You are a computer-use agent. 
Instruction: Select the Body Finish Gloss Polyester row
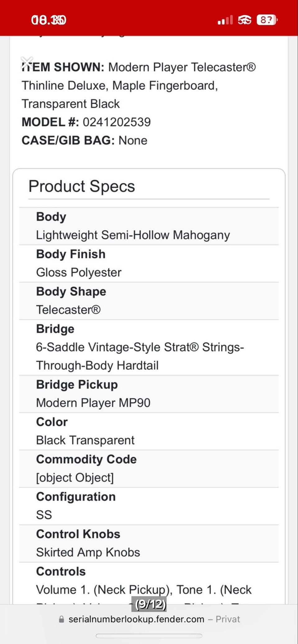click(149, 263)
